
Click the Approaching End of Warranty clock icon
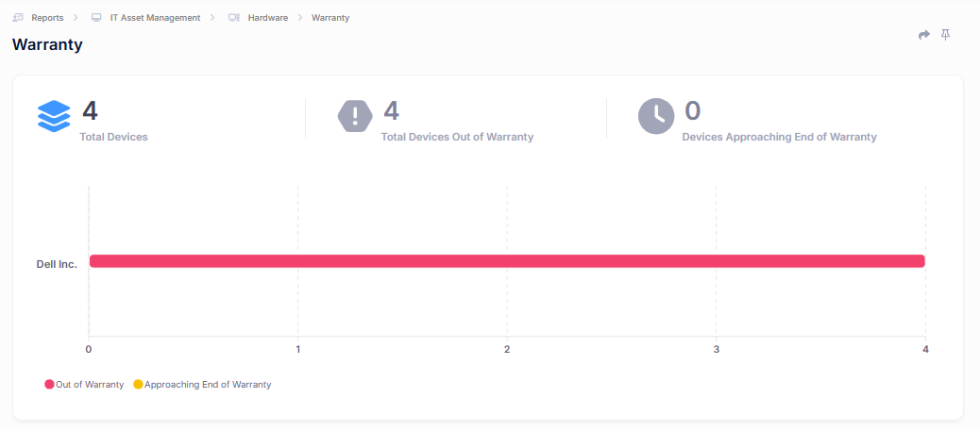point(656,116)
